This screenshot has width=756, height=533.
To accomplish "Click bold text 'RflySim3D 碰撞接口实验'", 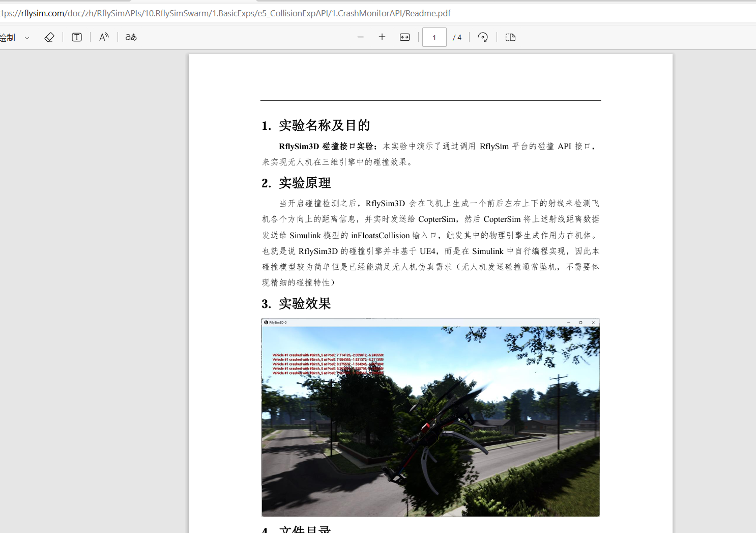I will [x=327, y=147].
